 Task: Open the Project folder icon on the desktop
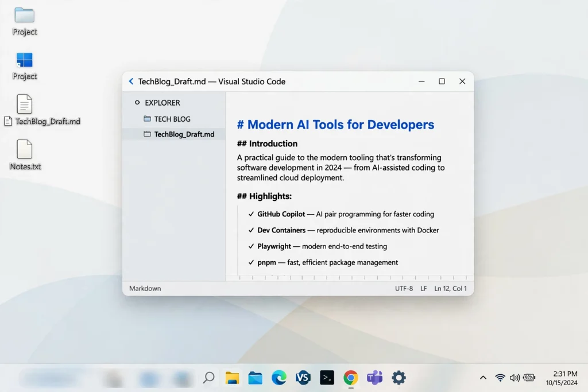pyautogui.click(x=25, y=21)
